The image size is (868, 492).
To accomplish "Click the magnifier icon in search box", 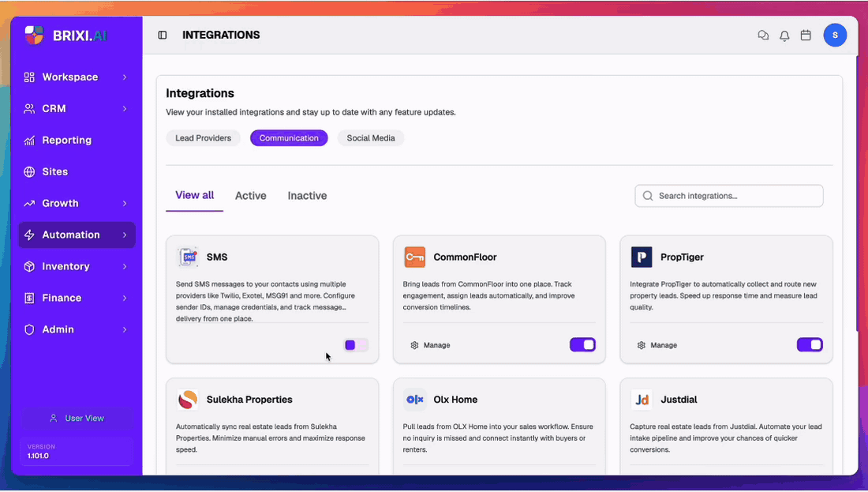I will [x=648, y=196].
